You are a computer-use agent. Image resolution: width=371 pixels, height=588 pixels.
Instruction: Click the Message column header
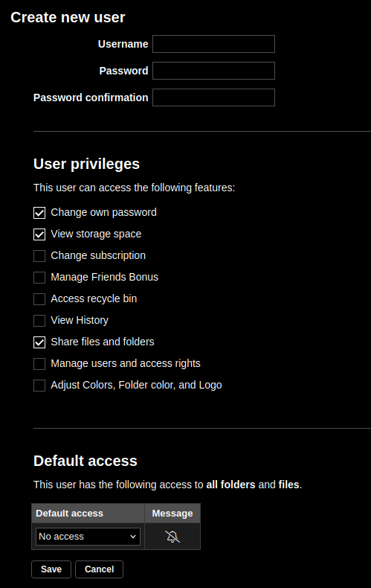coord(172,513)
